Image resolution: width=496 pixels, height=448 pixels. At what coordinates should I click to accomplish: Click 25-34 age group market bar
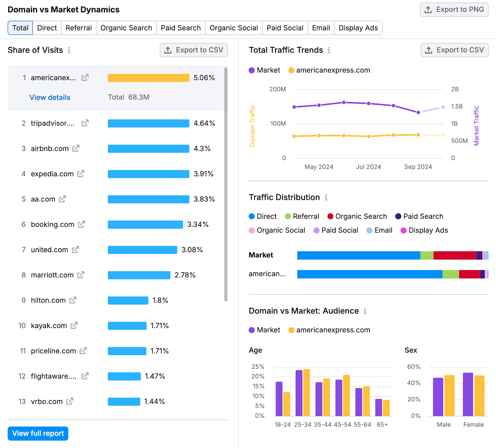point(299,393)
